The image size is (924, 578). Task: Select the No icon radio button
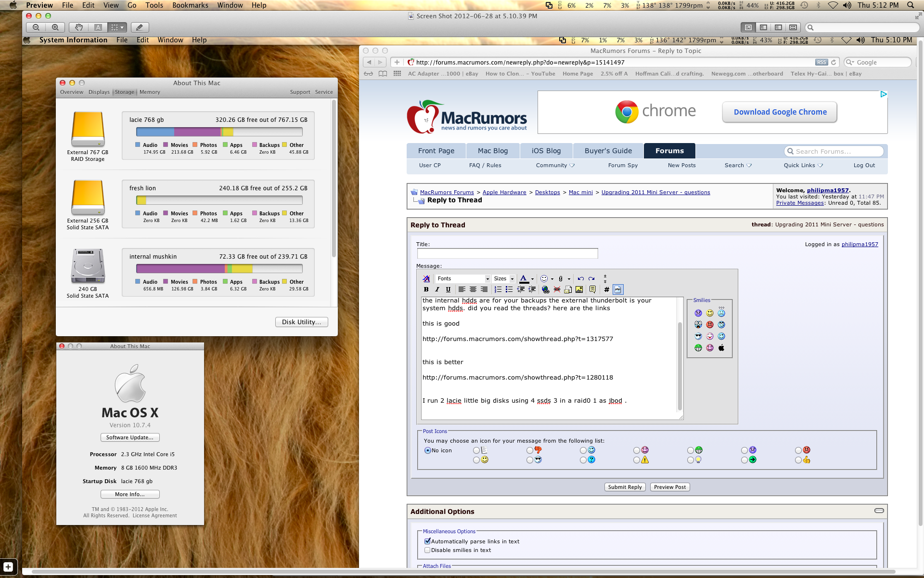coord(427,450)
